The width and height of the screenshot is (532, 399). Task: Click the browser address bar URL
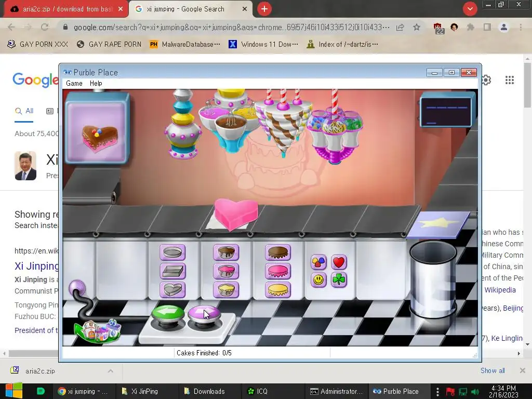point(232,27)
